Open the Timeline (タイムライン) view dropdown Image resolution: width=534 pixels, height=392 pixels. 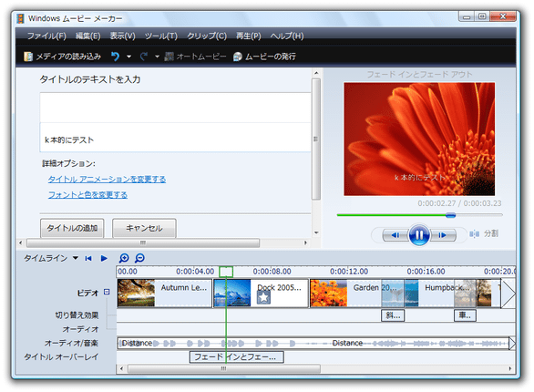tap(76, 258)
